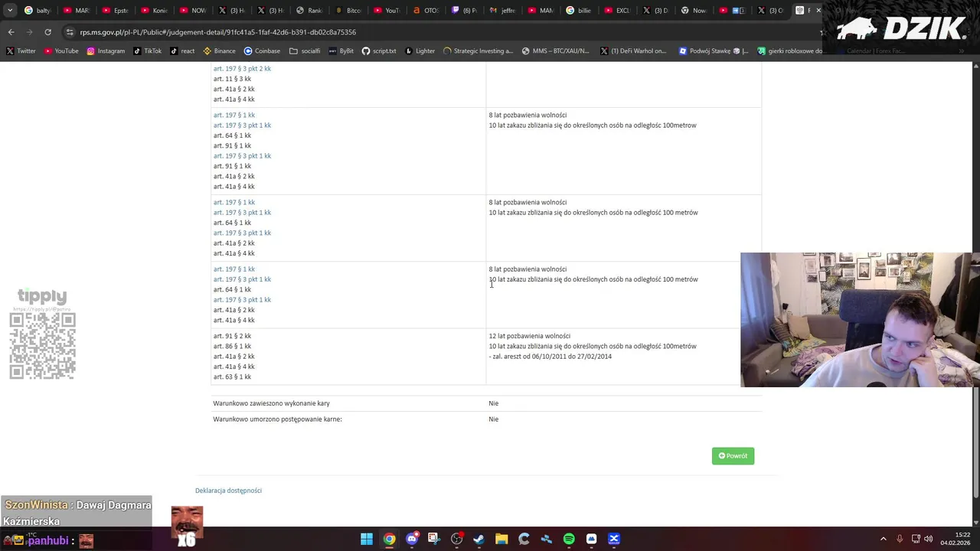Open the react bookmark

point(182,51)
